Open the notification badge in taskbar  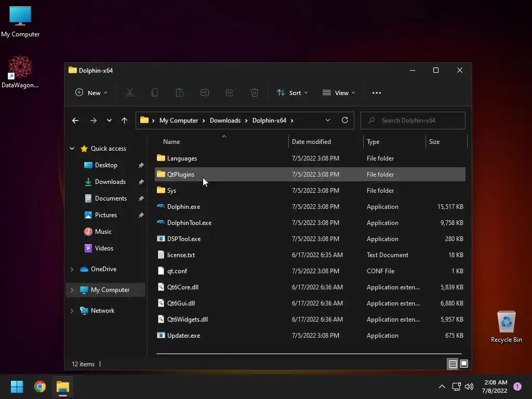(517, 387)
